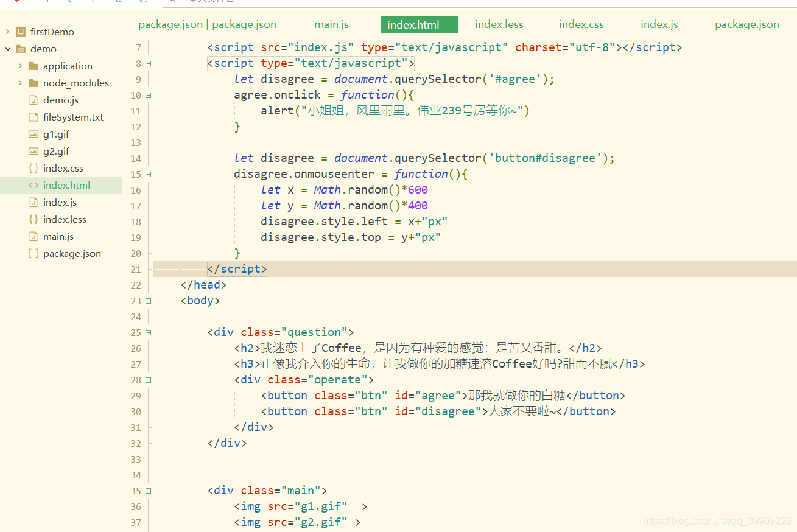
Task: Click the bookmark star icon in the toolbar
Action: pos(118,2)
